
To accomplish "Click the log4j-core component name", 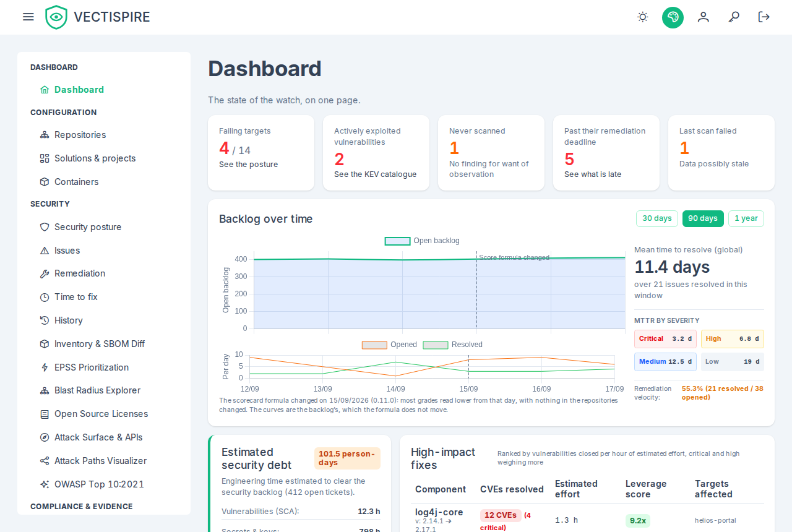I will 439,512.
